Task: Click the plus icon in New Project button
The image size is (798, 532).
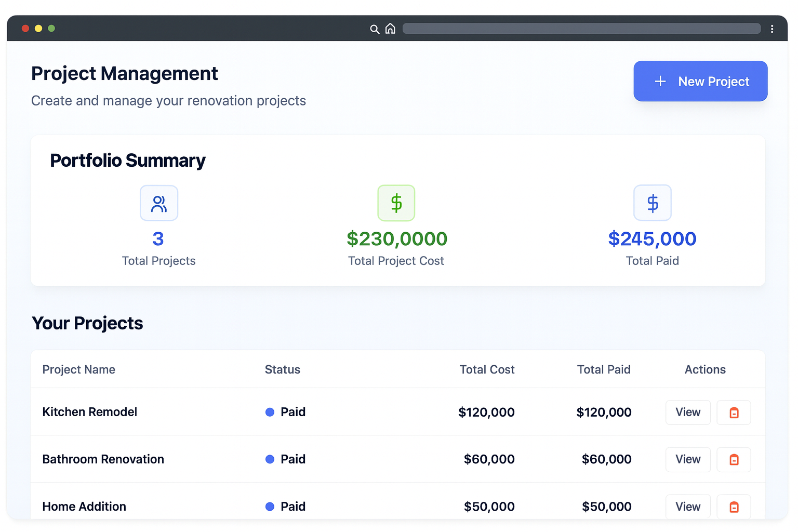Action: 660,81
